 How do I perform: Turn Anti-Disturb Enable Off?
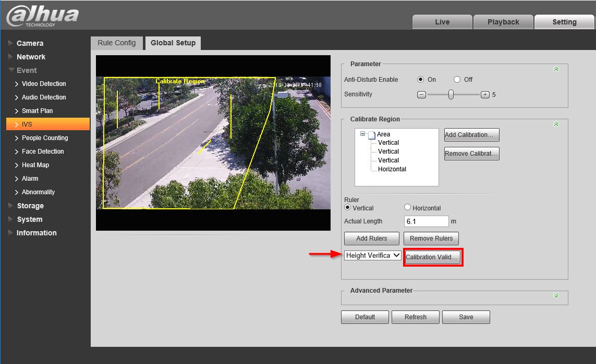[457, 80]
